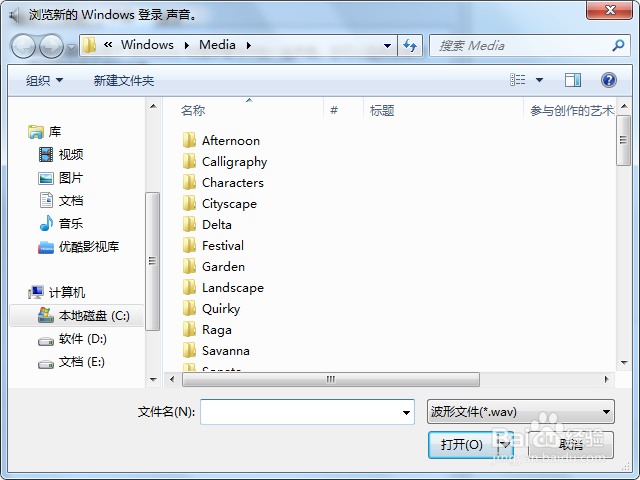
Task: Select 文档 (E:) drive
Action: (x=71, y=362)
